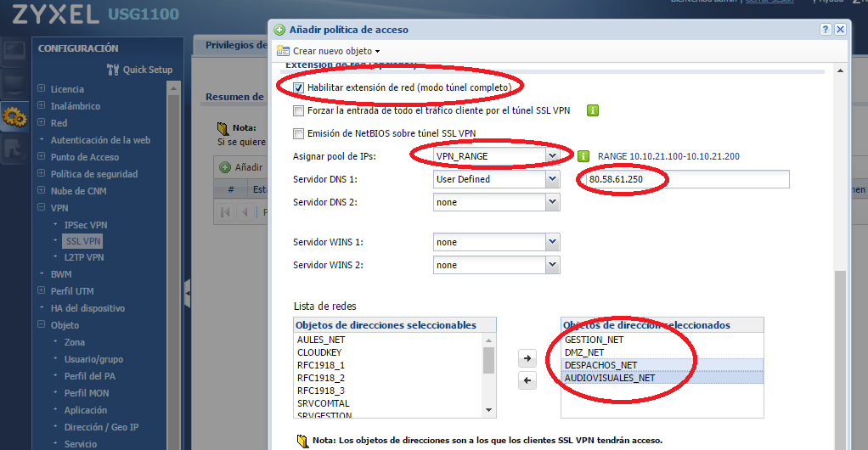The height and width of the screenshot is (450, 868).
Task: Select CLOUDKEY in selectable address objects
Action: 319,352
